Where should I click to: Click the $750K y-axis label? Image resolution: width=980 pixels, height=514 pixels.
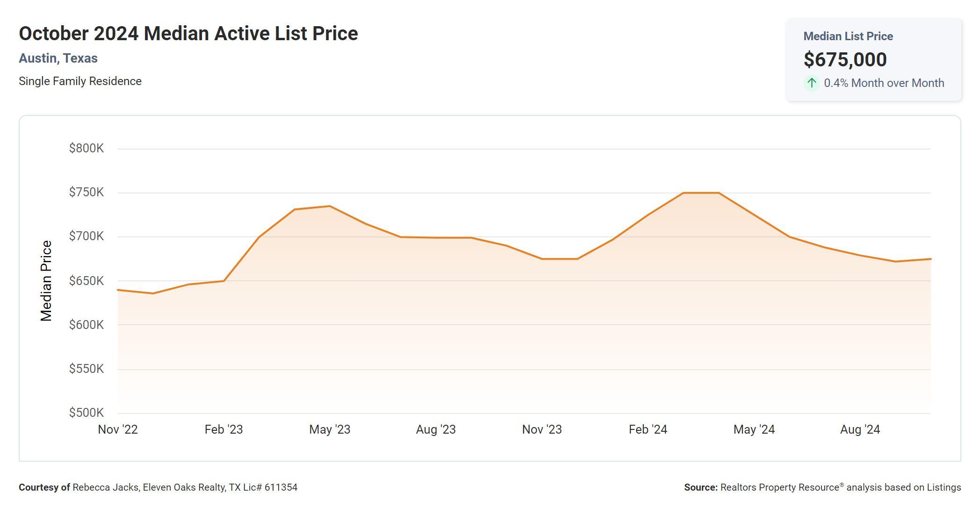86,193
